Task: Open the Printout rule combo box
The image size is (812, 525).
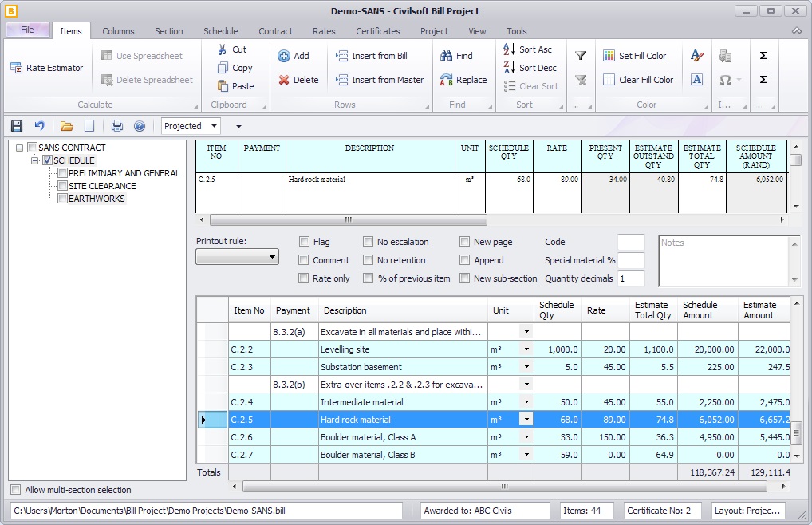Action: click(x=237, y=257)
